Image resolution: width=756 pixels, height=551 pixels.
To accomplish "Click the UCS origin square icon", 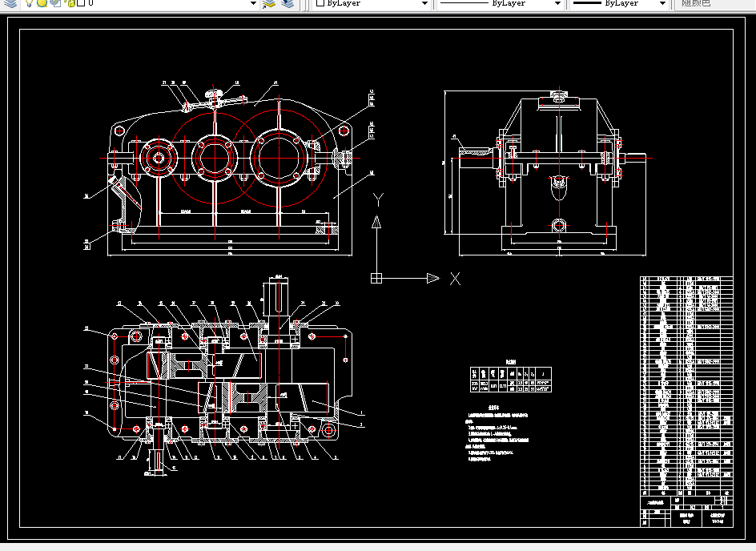I will 376,278.
